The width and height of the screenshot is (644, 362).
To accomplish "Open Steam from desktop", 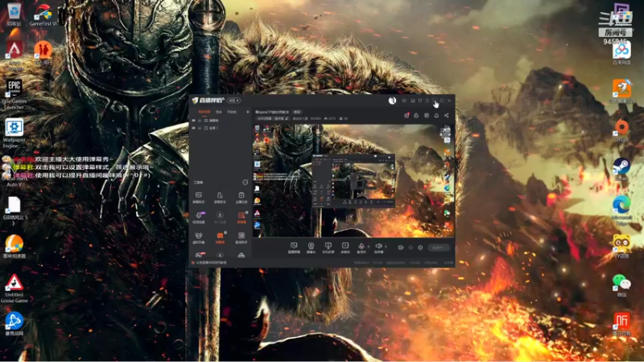I will click(x=621, y=169).
